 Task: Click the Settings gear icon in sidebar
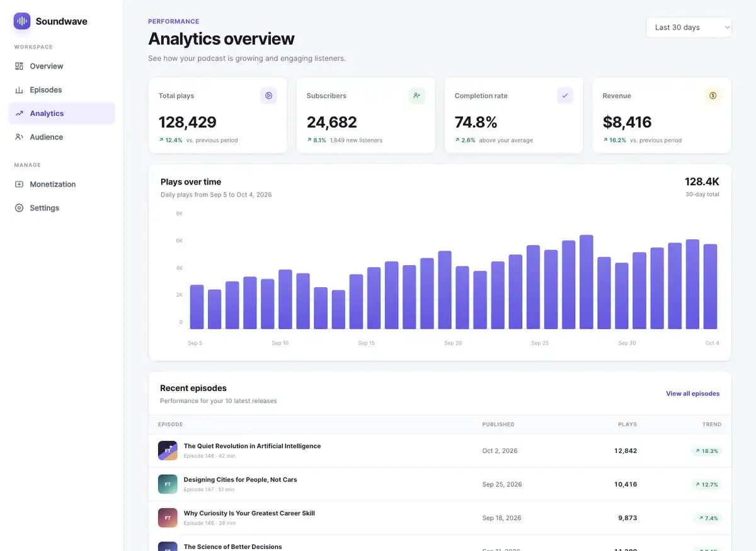click(x=19, y=208)
